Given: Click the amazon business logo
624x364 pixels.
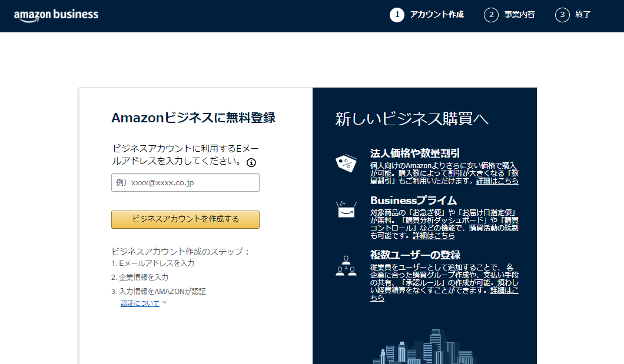Looking at the screenshot, I should click(x=55, y=15).
